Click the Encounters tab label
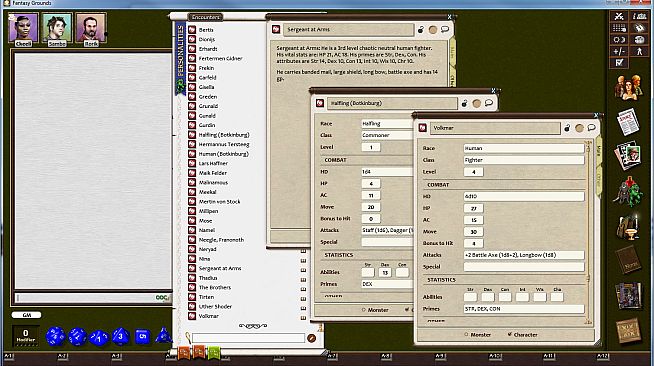This screenshot has height=366, width=654. click(x=206, y=17)
